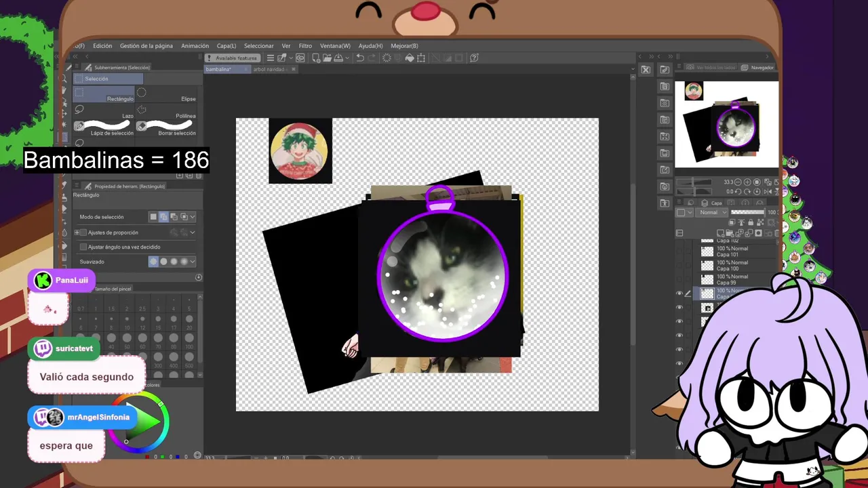Select the first Suavizado anti-aliasing option

153,262
